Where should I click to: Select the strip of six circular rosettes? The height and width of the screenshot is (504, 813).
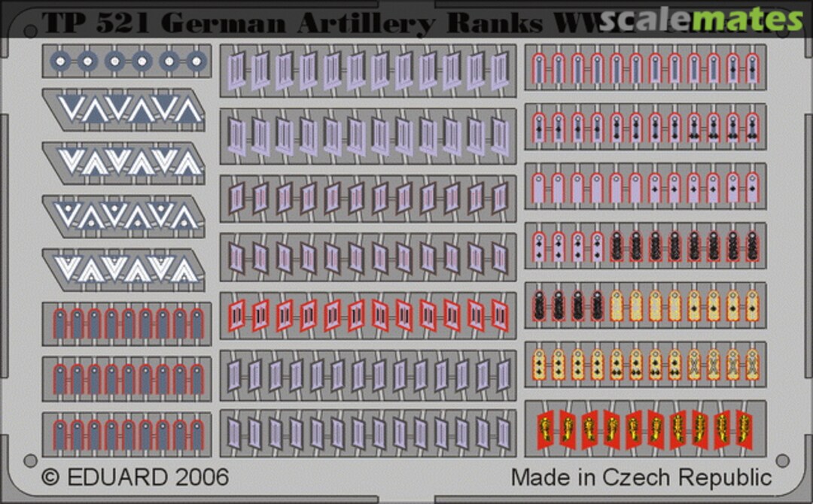[x=126, y=61]
